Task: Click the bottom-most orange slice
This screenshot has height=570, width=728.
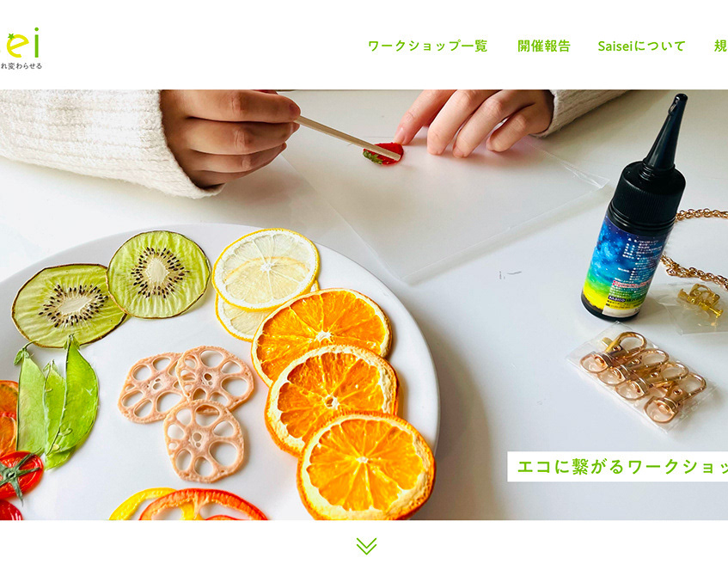Action: coord(366,466)
